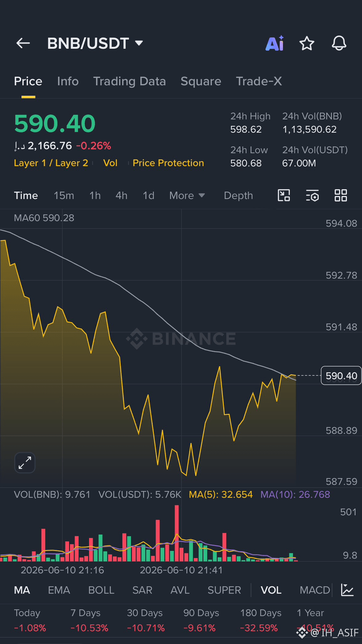The image size is (362, 644).
Task: Tap the Price Protection tag
Action: pyautogui.click(x=168, y=163)
